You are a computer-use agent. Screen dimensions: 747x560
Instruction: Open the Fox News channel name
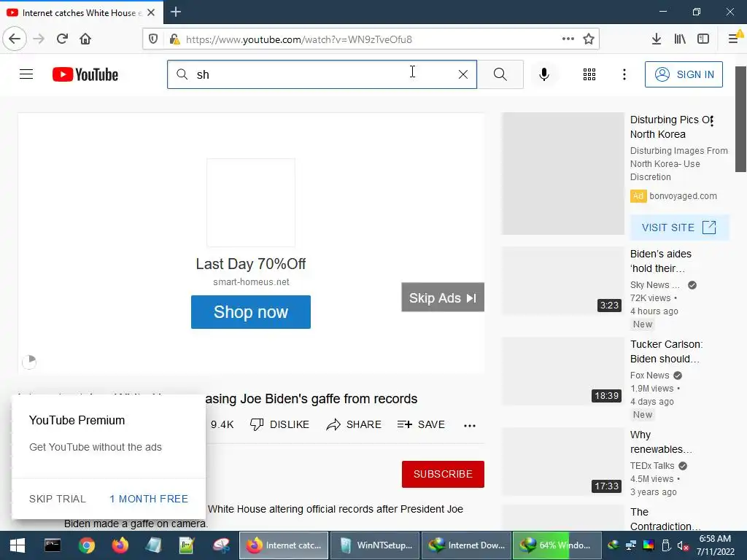pyautogui.click(x=649, y=376)
